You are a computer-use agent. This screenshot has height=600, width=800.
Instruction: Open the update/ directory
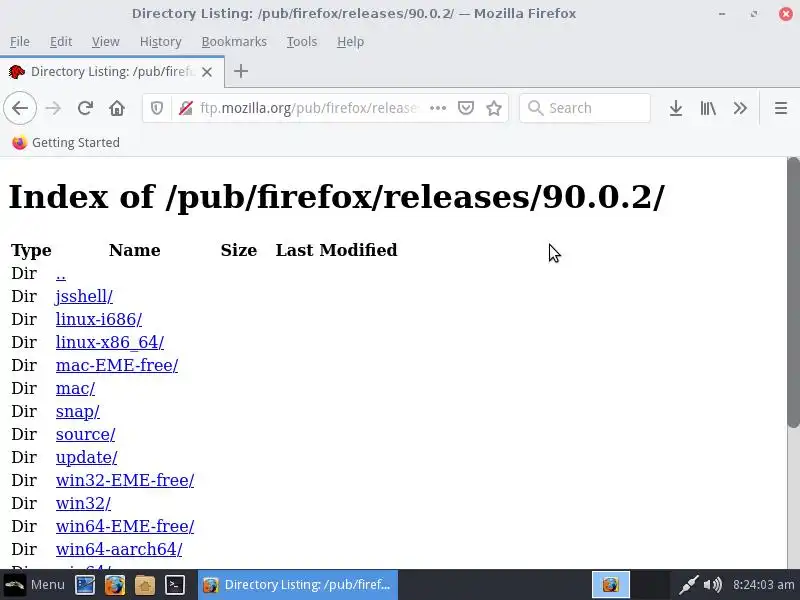click(x=87, y=457)
